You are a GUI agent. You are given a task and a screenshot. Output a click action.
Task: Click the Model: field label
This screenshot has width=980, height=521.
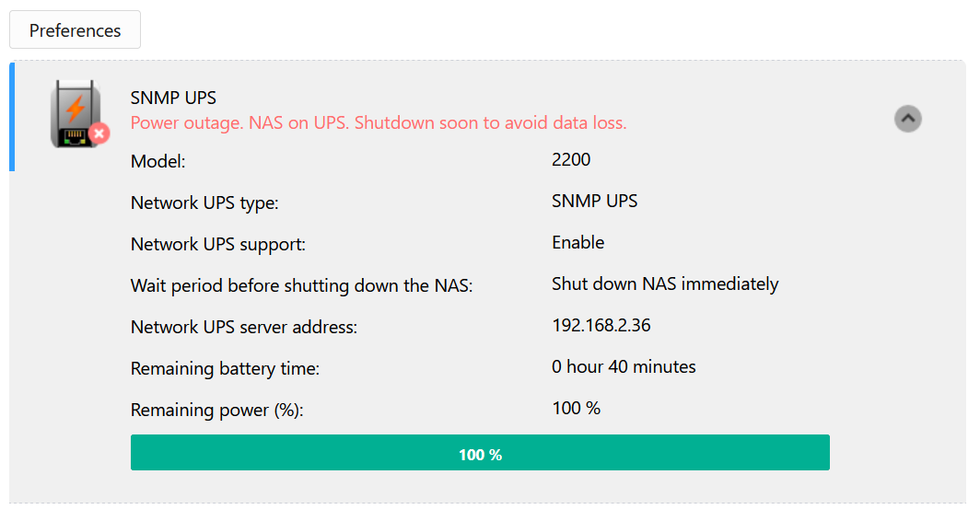[158, 162]
